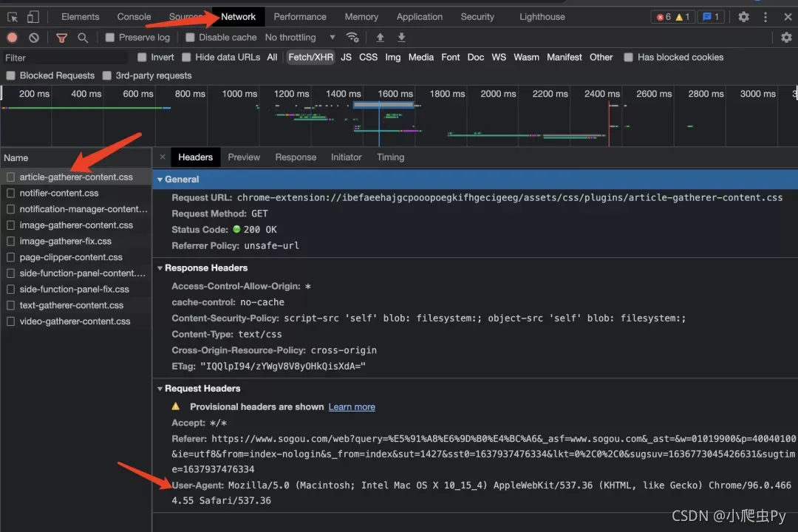Switch to the Elements panel tab
The image size is (798, 532).
pos(81,17)
